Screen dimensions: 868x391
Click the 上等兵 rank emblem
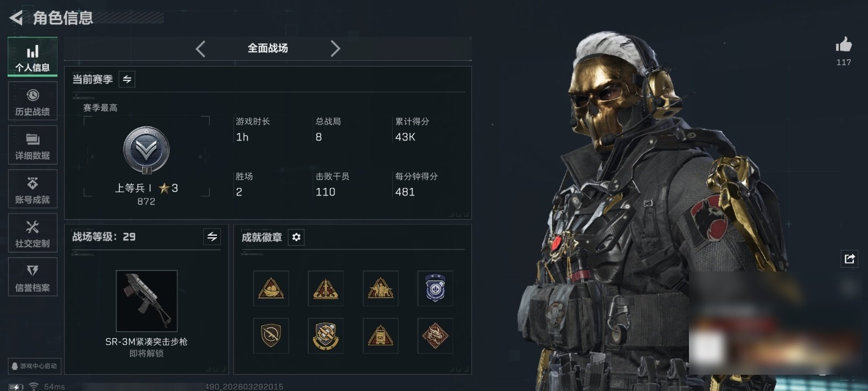pos(146,150)
